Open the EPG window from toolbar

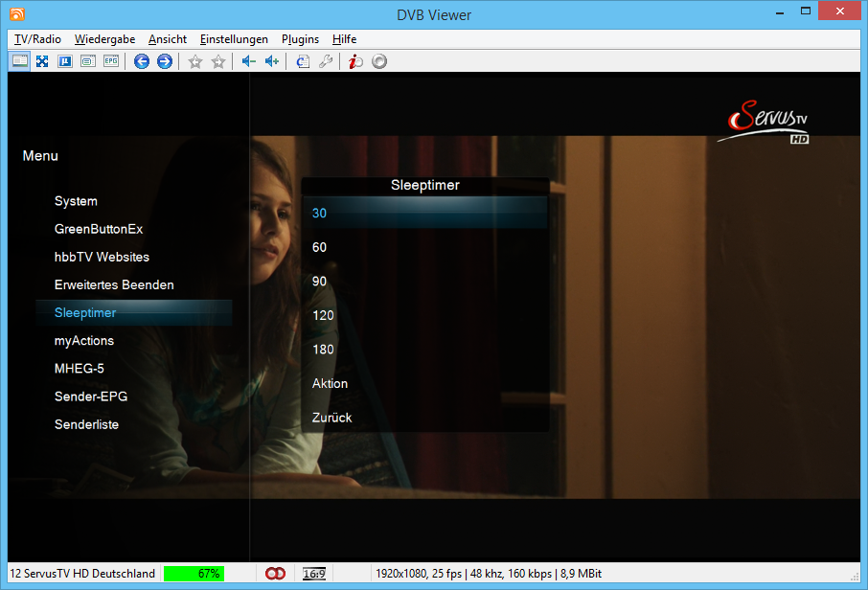111,61
